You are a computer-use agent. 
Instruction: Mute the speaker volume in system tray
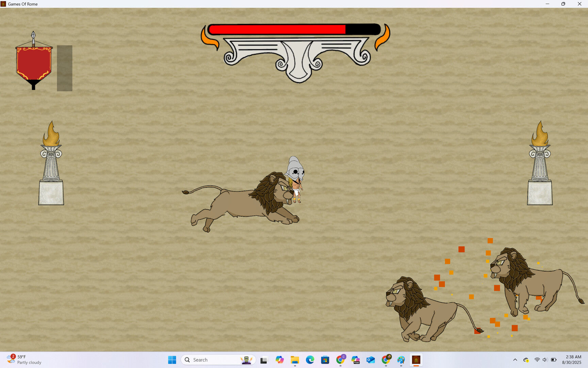(544, 359)
